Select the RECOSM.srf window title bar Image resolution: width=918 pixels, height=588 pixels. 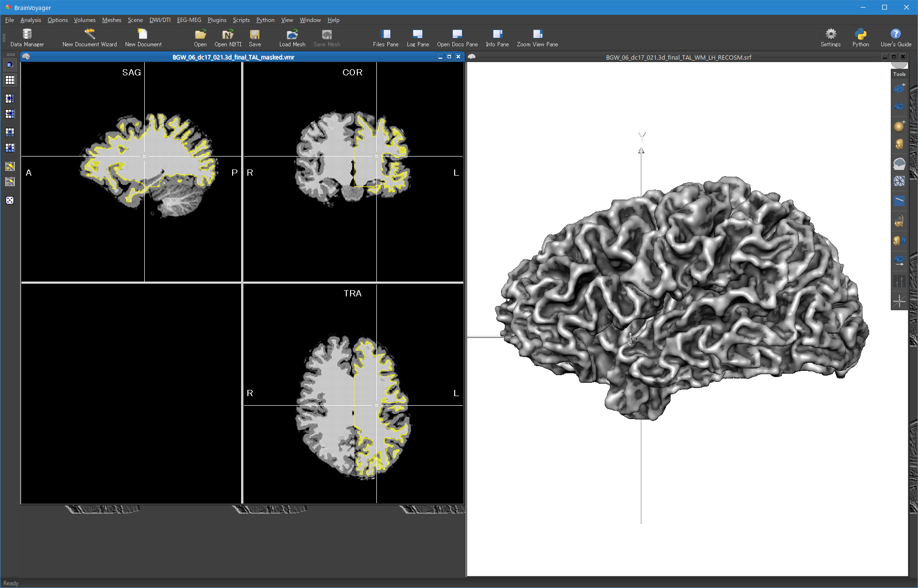click(678, 57)
